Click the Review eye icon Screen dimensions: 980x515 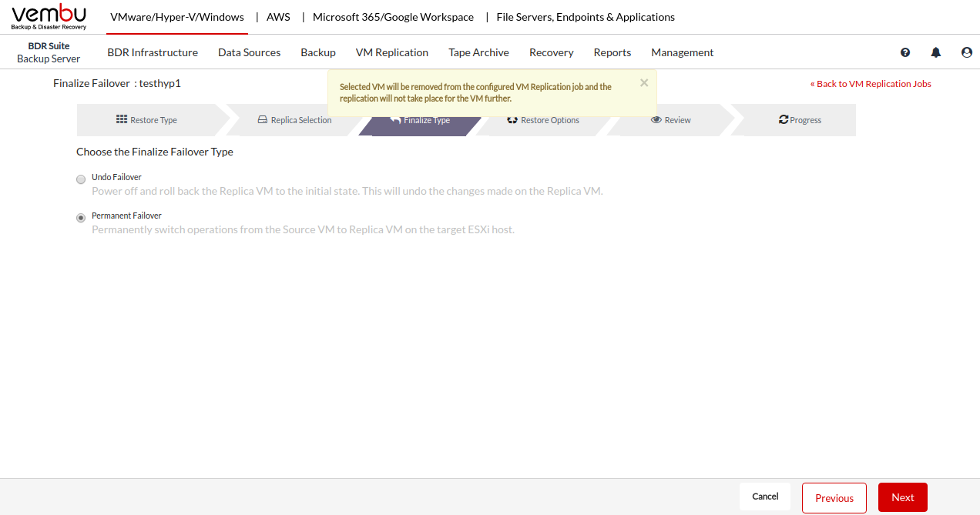656,120
